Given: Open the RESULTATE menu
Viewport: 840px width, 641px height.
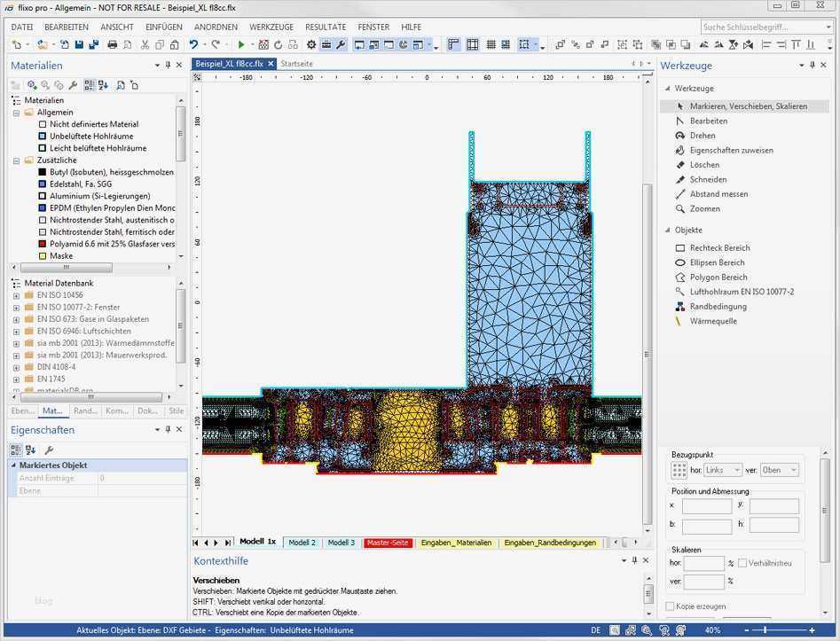Looking at the screenshot, I should pos(325,27).
